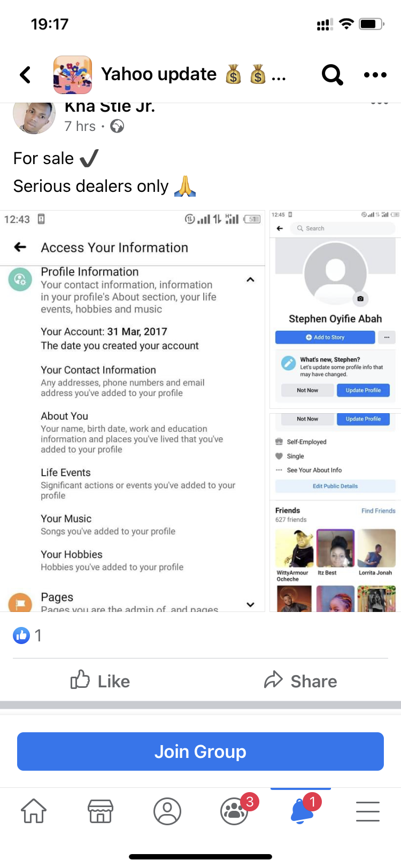
Task: Open the hamburger menu tab
Action: (x=368, y=811)
